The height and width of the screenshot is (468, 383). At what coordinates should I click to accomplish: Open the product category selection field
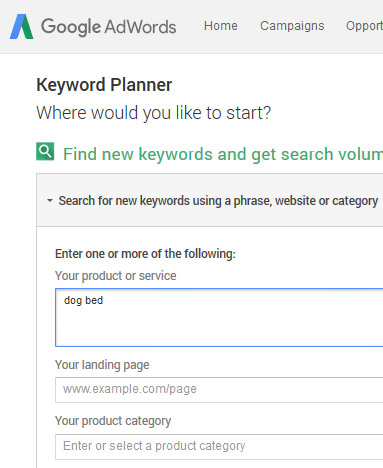click(x=219, y=447)
